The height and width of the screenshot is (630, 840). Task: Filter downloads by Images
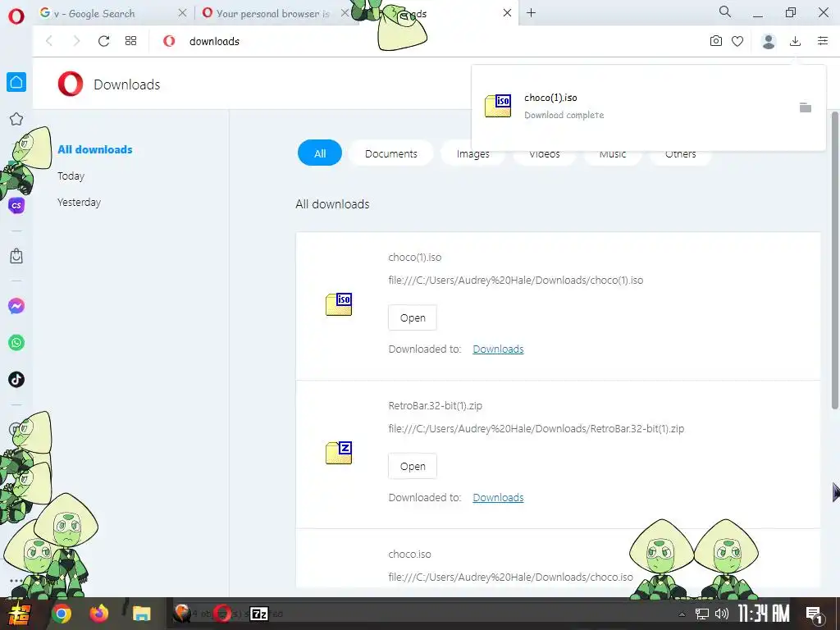[x=473, y=153]
